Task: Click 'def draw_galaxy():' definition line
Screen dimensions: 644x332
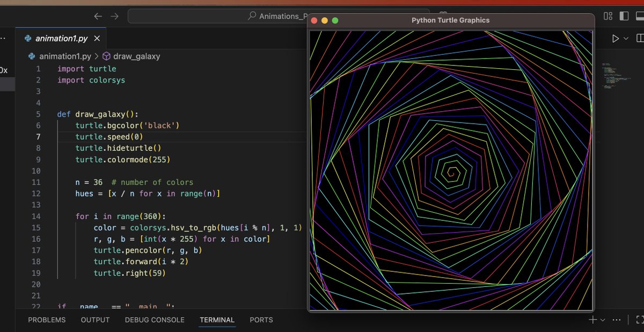Action: click(98, 114)
